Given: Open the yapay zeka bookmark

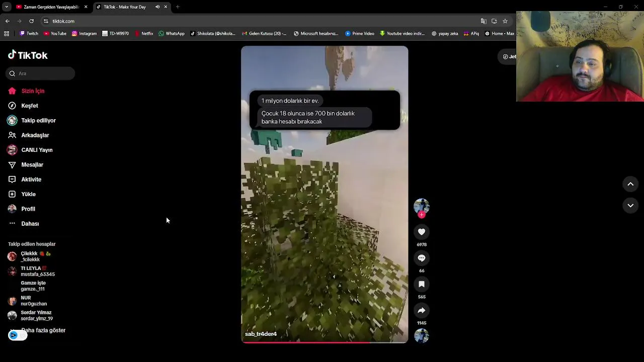Looking at the screenshot, I should tap(445, 34).
